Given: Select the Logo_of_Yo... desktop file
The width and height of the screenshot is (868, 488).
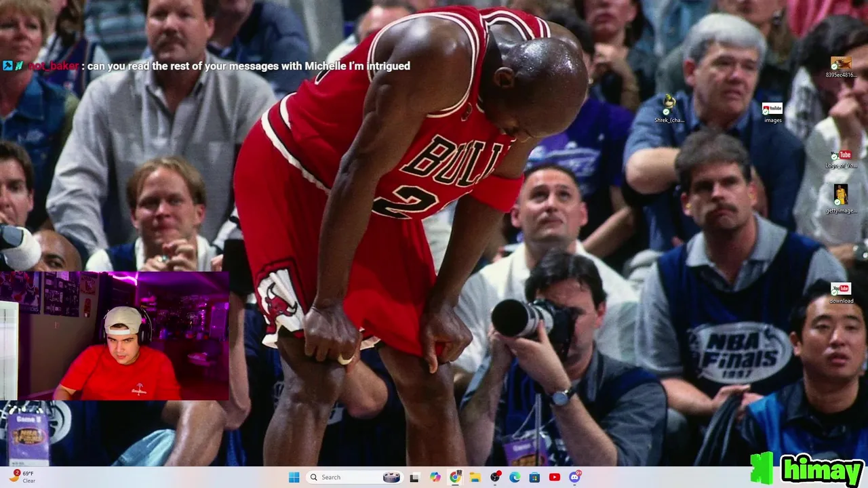Looking at the screenshot, I should (841, 159).
